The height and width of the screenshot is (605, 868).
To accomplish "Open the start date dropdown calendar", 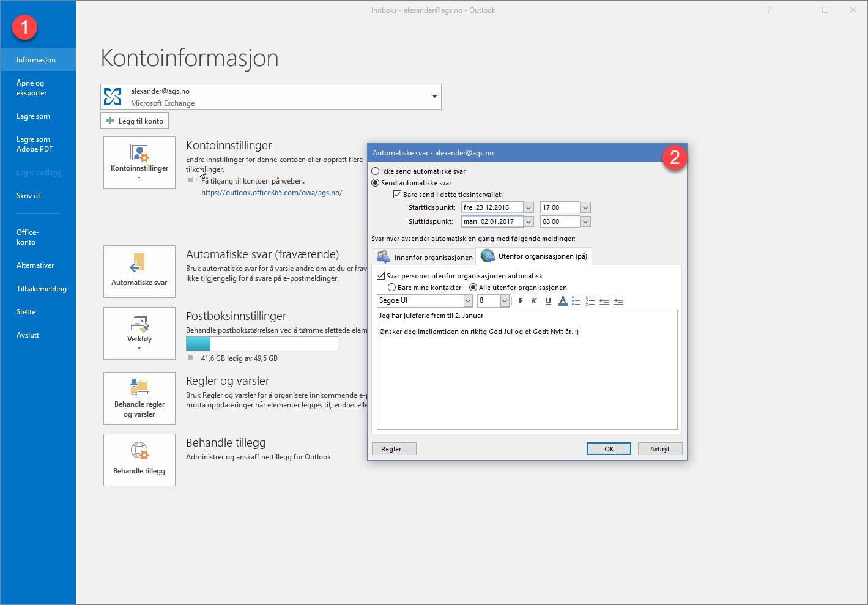I will click(529, 207).
